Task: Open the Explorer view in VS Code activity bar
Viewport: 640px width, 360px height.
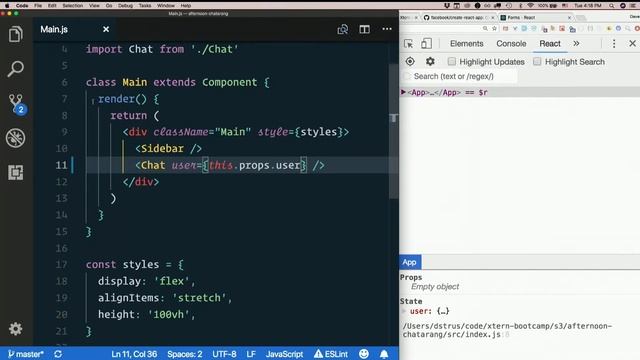Action: click(x=16, y=34)
